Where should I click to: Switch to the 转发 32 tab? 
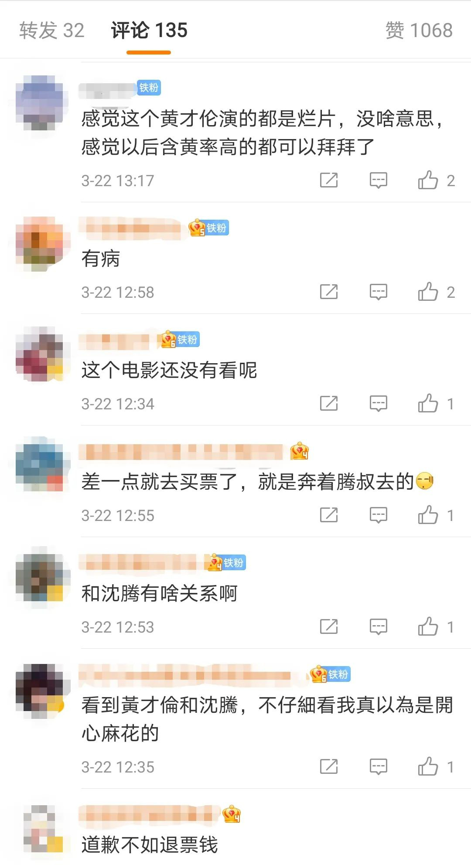point(51,31)
